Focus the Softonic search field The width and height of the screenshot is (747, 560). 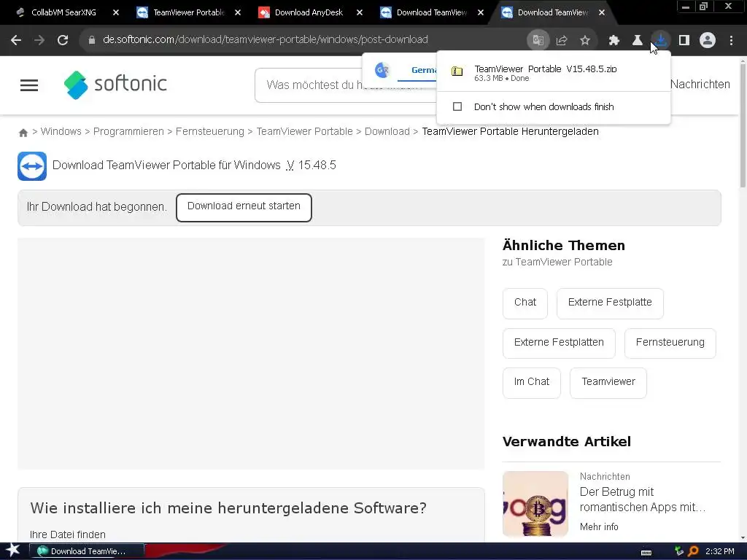coord(345,85)
